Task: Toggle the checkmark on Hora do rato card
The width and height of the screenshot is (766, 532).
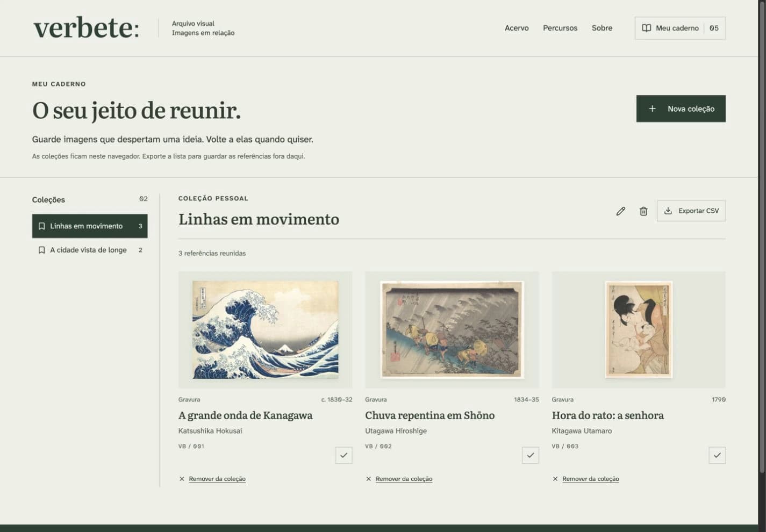Action: tap(717, 455)
